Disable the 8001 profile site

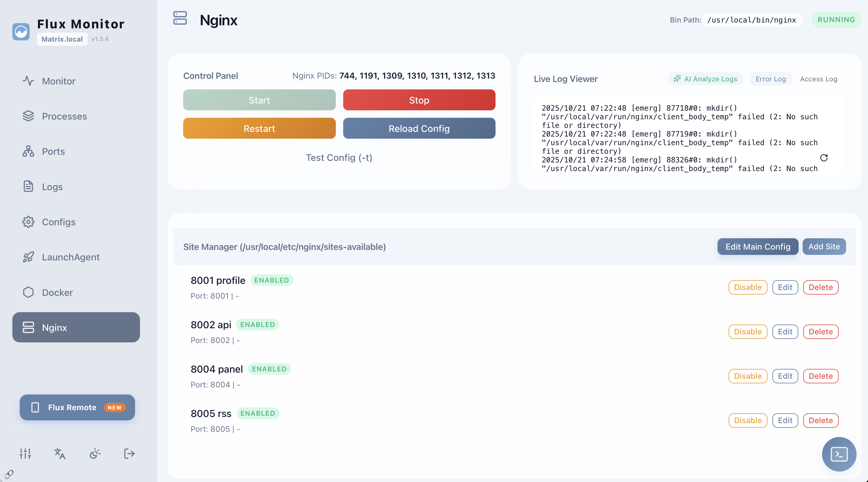pos(747,287)
